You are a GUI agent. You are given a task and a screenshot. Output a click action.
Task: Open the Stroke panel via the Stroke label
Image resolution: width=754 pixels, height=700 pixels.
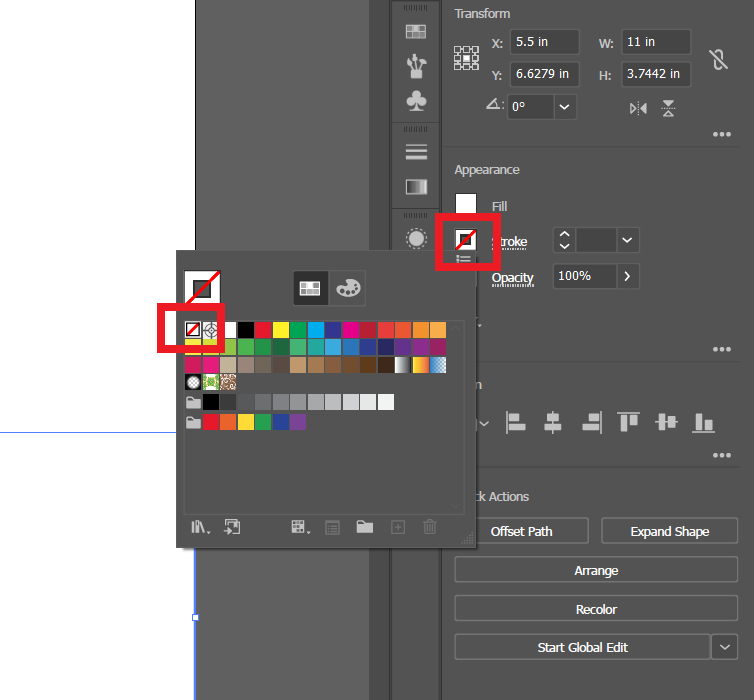pos(510,241)
